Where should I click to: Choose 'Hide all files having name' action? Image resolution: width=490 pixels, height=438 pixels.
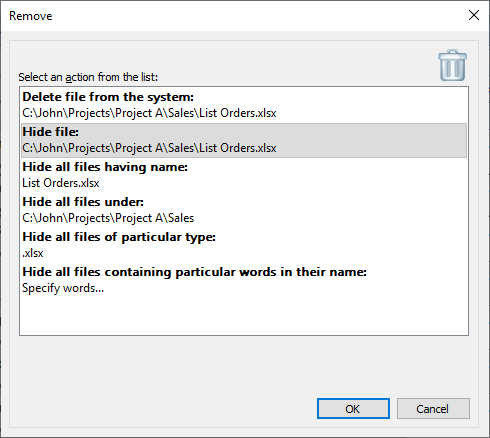click(105, 167)
